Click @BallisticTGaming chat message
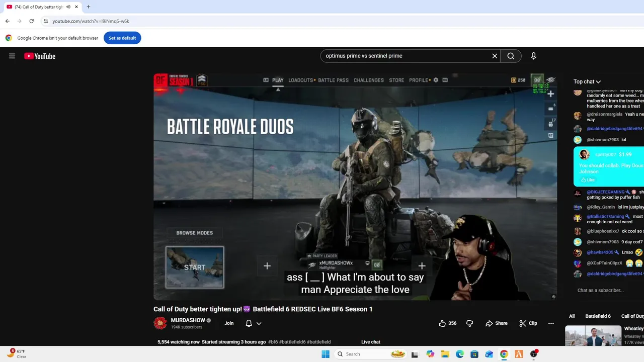This screenshot has width=644, height=362. 609,219
